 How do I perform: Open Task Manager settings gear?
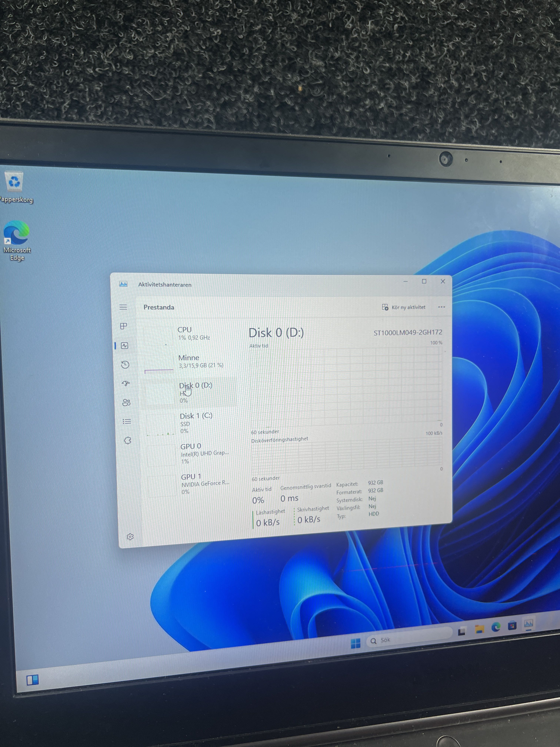tap(130, 537)
